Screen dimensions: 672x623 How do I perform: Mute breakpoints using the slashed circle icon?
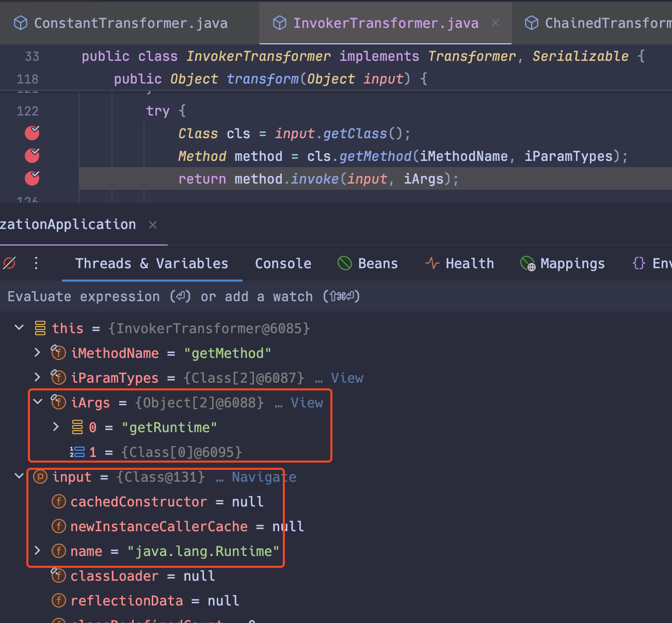click(x=9, y=263)
